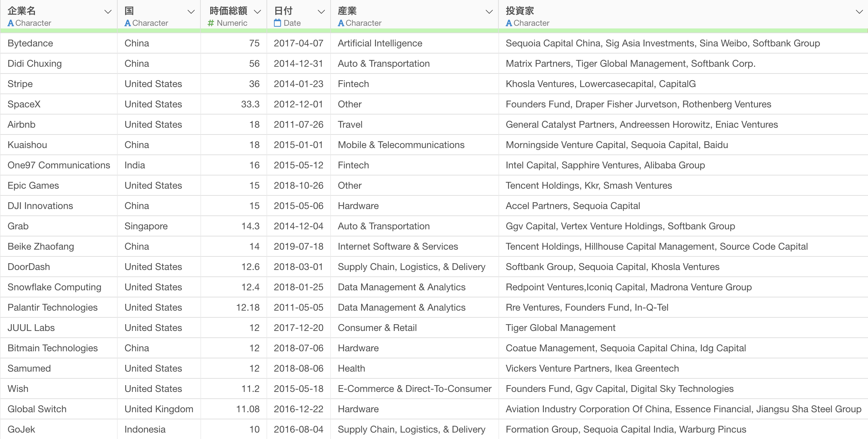
Task: Click the Kuaishou company cell
Action: 59,145
